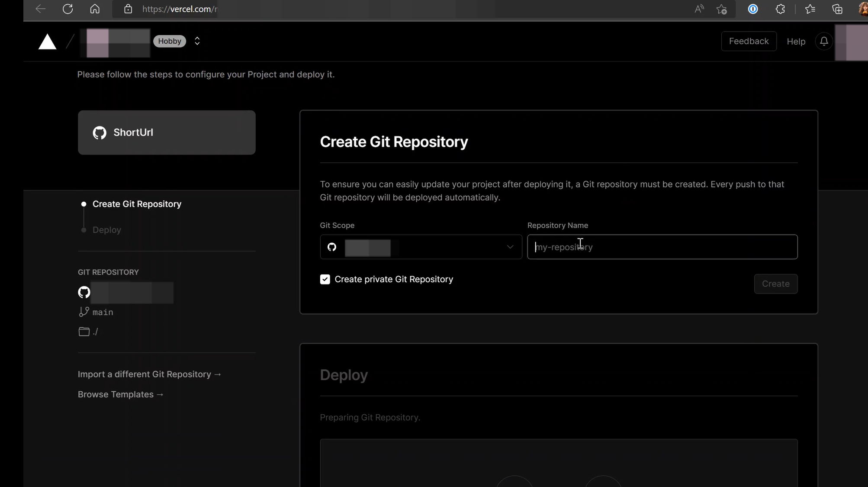Screen dimensions: 868x487
Task: Click the GitHub icon under GIT REPOSITORY
Action: pyautogui.click(x=84, y=292)
